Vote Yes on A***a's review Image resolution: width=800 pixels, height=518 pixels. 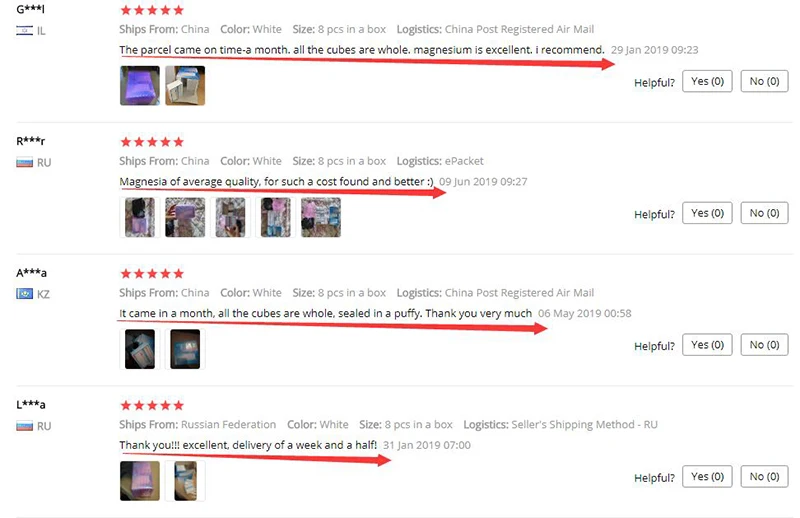[707, 344]
